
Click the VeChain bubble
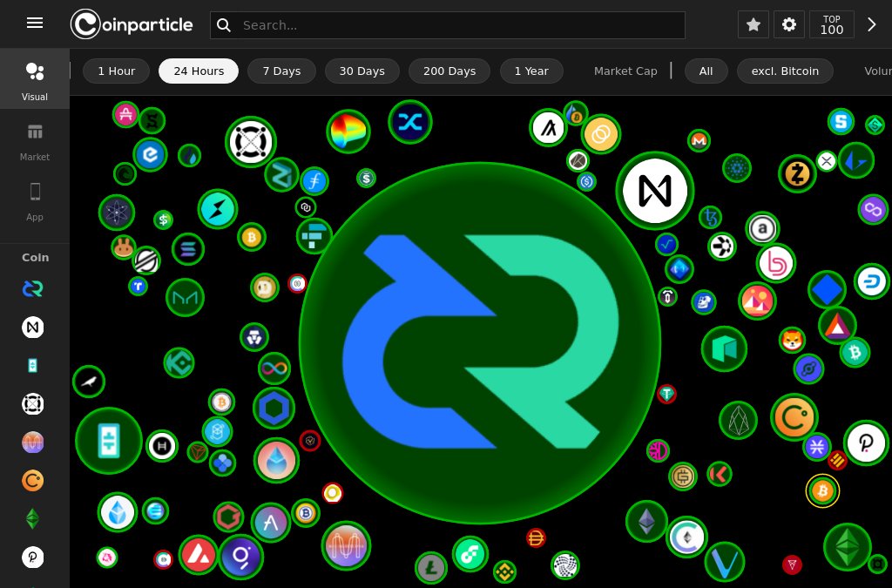pyautogui.click(x=725, y=563)
